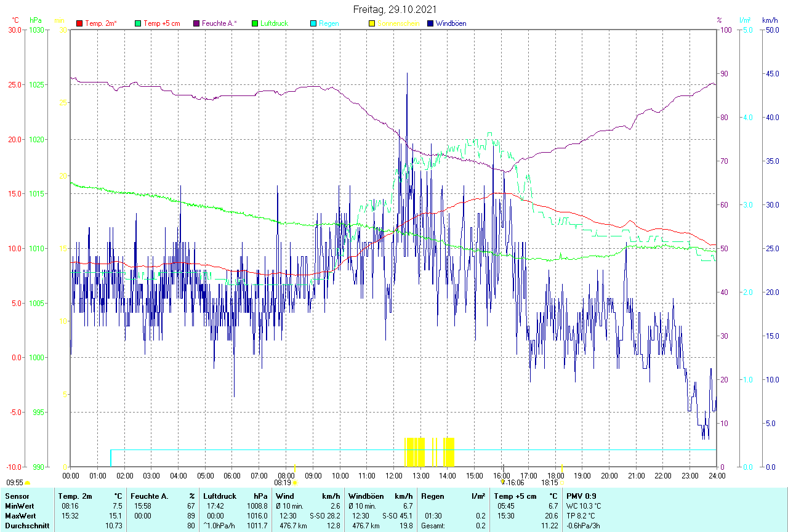Select the 'Temp +5 cm' legend label
This screenshot has width=788, height=532.
[162, 23]
